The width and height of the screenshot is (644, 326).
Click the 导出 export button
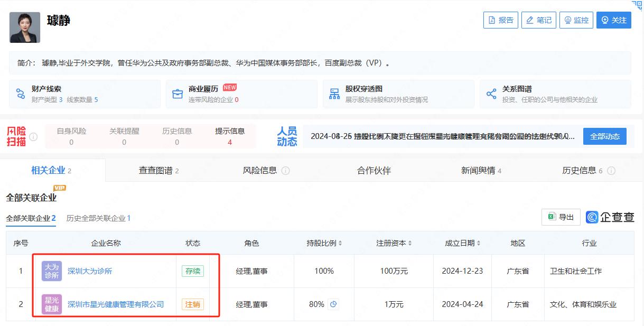point(561,217)
